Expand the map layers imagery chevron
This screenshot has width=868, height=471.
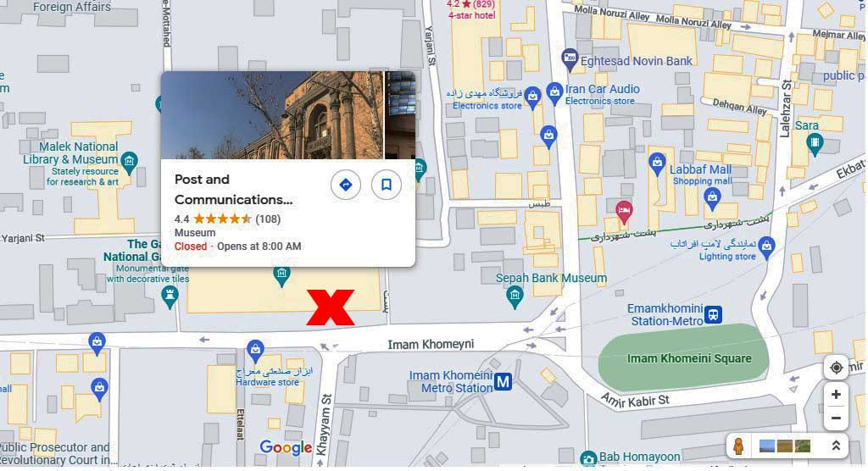point(836,446)
